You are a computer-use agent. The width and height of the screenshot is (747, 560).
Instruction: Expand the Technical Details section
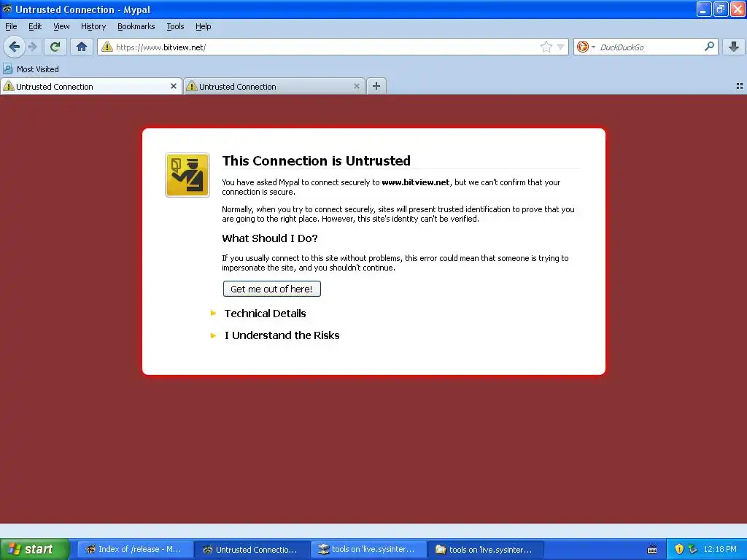point(265,314)
